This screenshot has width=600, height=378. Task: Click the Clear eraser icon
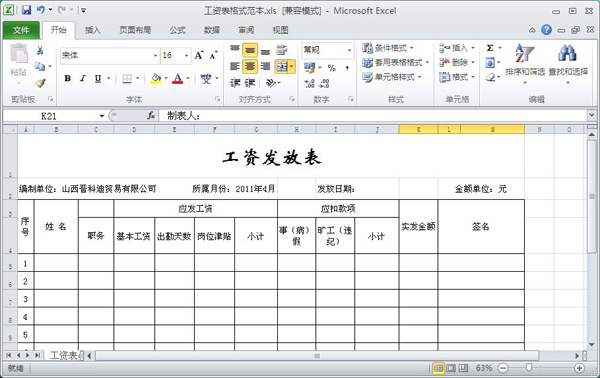coord(490,77)
